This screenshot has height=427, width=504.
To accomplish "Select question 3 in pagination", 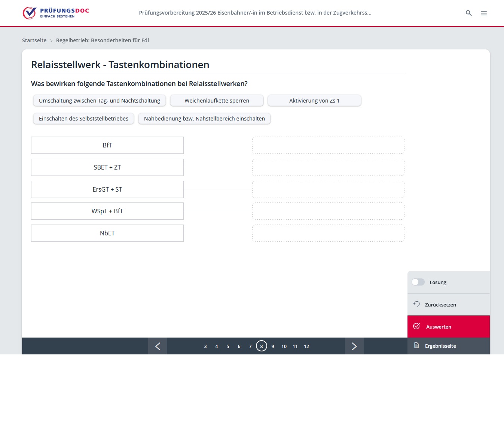I will 205,347.
